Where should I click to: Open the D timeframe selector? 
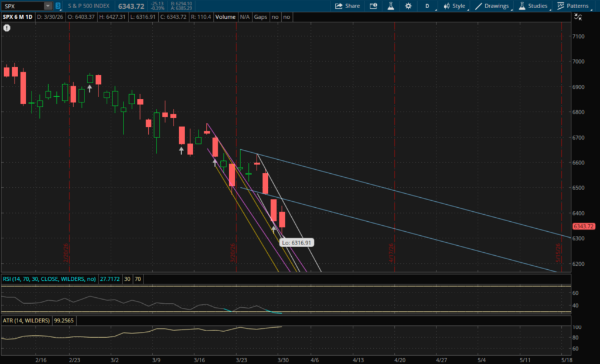coord(427,6)
